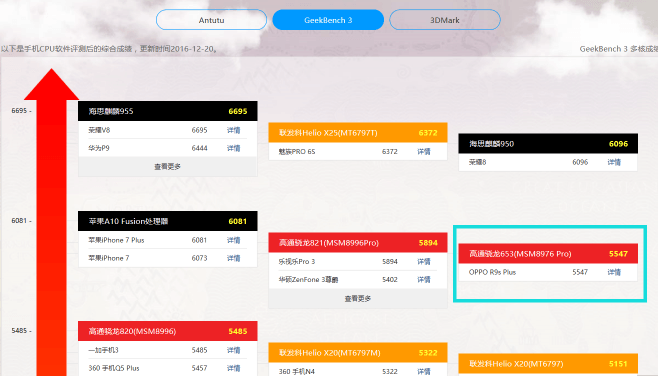Open details link for 华为P9
This screenshot has height=376, width=658.
[x=234, y=148]
